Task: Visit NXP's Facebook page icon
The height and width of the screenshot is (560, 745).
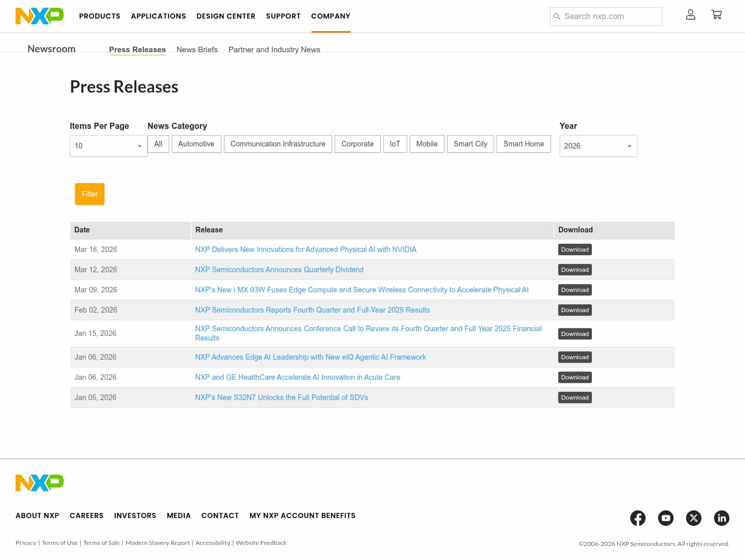Action: click(x=638, y=518)
